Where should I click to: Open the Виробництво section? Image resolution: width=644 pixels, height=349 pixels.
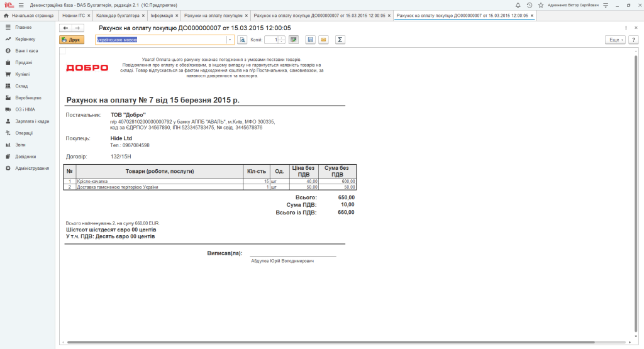point(28,97)
